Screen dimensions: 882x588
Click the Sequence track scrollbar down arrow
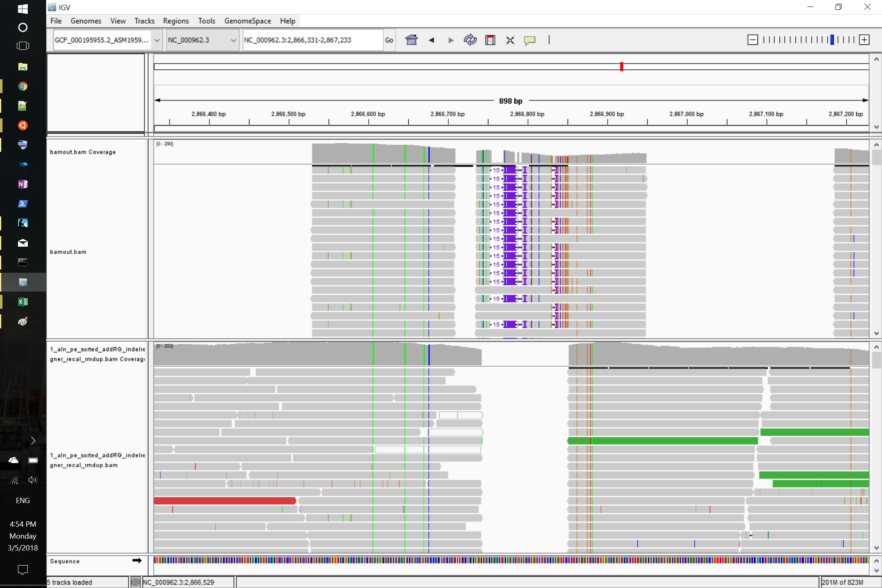[876, 570]
